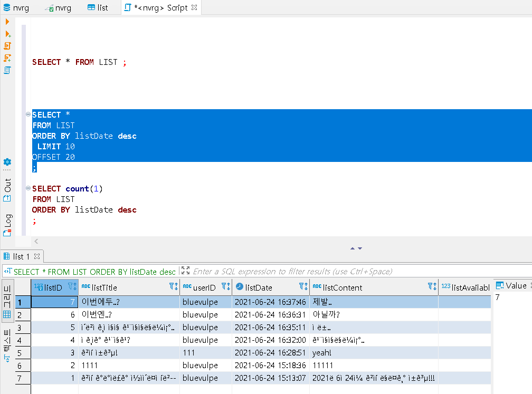The height and width of the screenshot is (394, 532).
Task: Click the listTitle cell '이번엔..?'
Action: pyautogui.click(x=129, y=315)
